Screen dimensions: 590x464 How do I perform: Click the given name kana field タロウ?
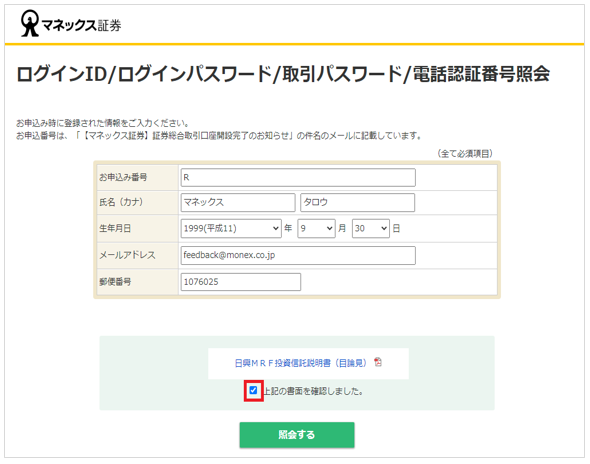[x=357, y=202]
